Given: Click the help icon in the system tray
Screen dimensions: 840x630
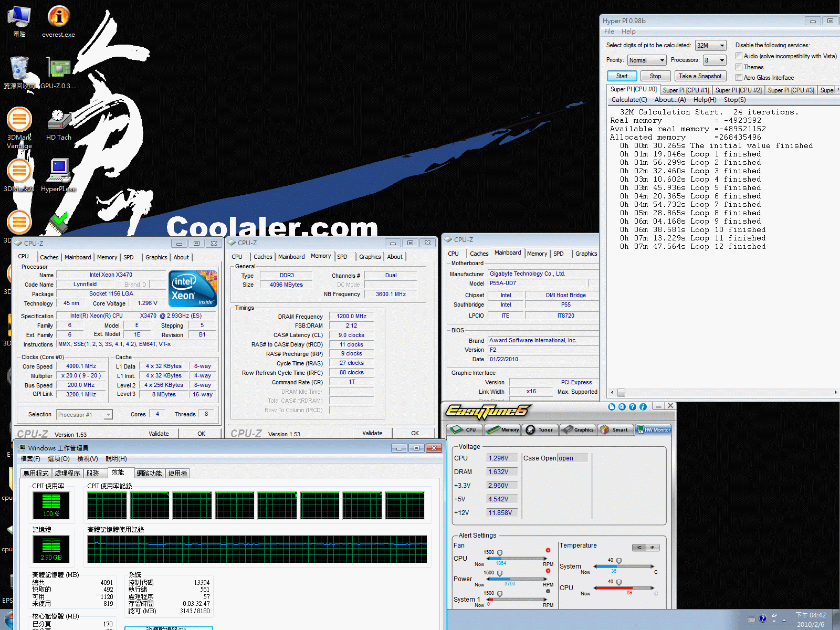Looking at the screenshot, I should [x=763, y=618].
